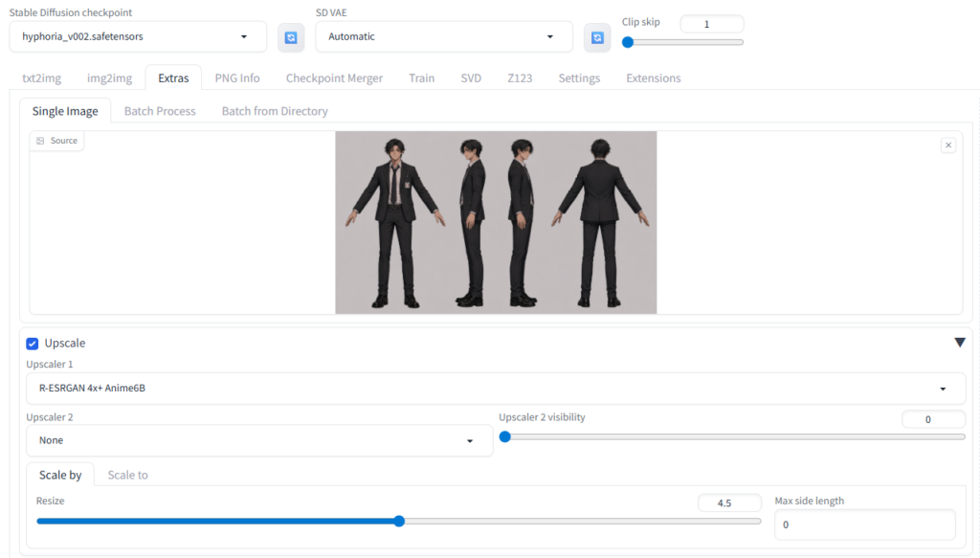The width and height of the screenshot is (980, 558).
Task: Select the Batch Process tab
Action: (160, 111)
